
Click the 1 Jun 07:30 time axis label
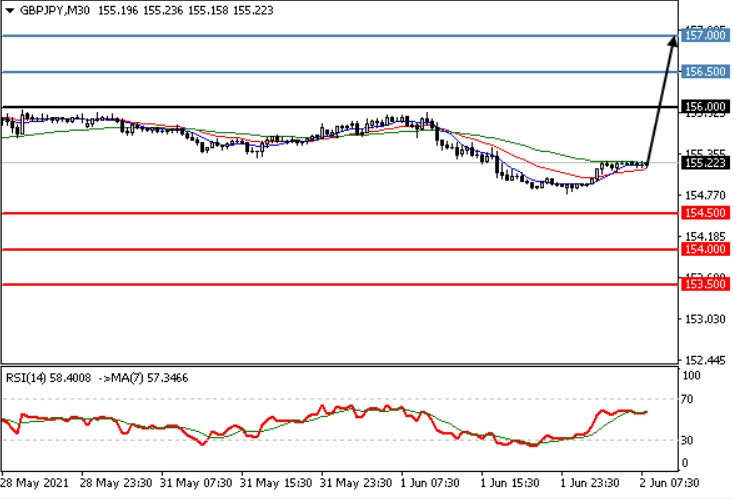click(x=430, y=483)
